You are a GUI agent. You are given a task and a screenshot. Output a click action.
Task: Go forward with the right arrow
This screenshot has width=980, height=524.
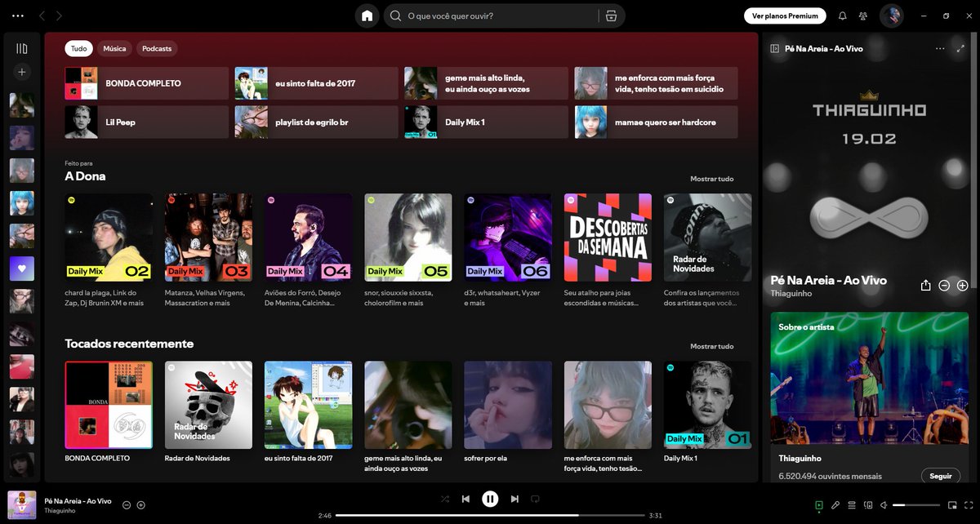coord(59,16)
